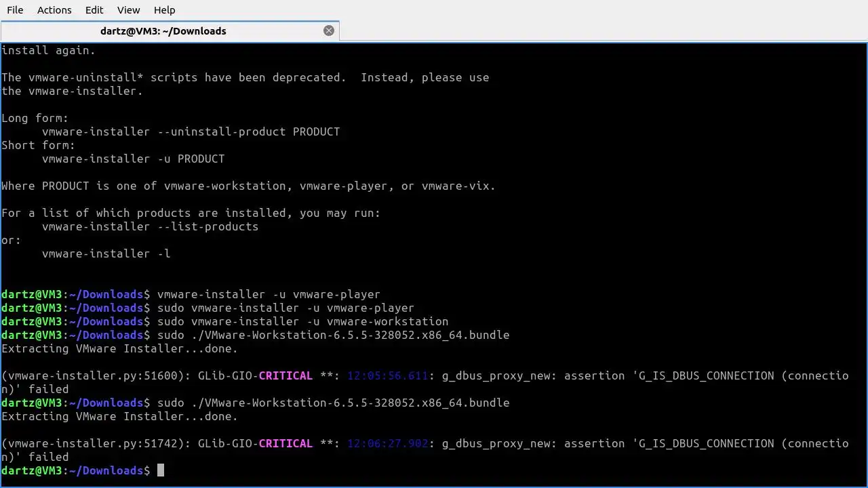The image size is (868, 488).
Task: Open the File menu
Action: pyautogui.click(x=15, y=10)
